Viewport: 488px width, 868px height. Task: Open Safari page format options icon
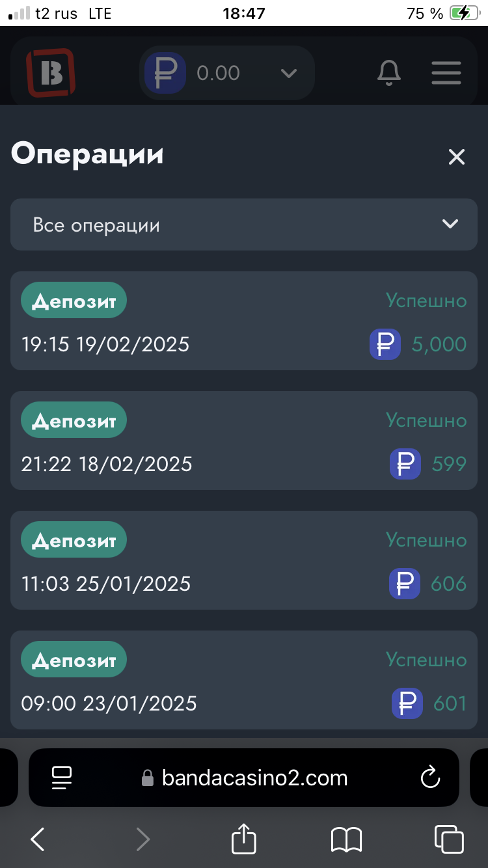pyautogui.click(x=62, y=778)
